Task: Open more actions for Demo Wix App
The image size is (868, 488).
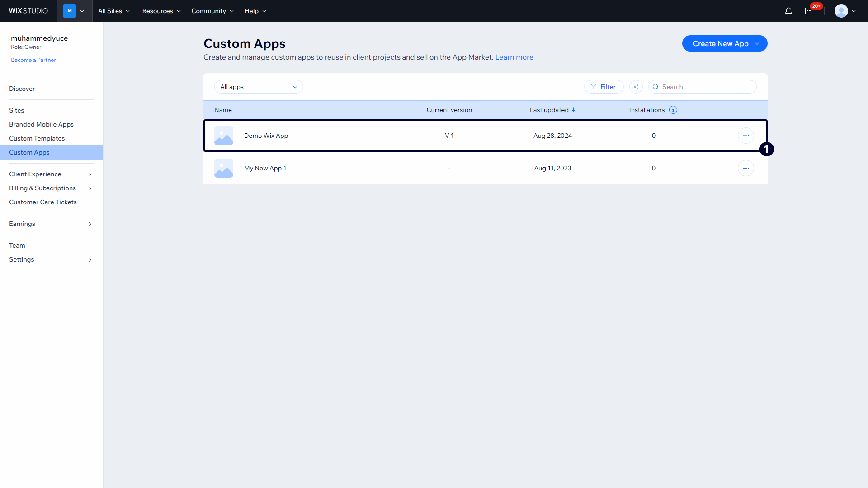Action: (x=745, y=136)
